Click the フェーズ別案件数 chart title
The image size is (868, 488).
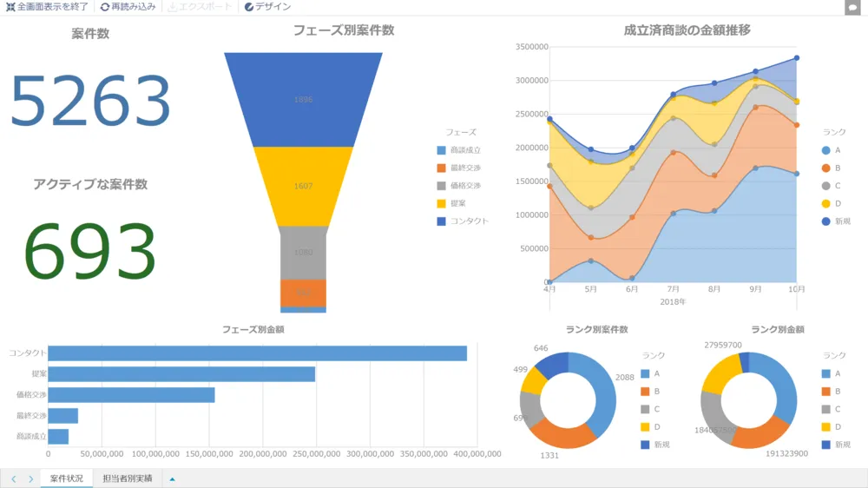coord(343,30)
